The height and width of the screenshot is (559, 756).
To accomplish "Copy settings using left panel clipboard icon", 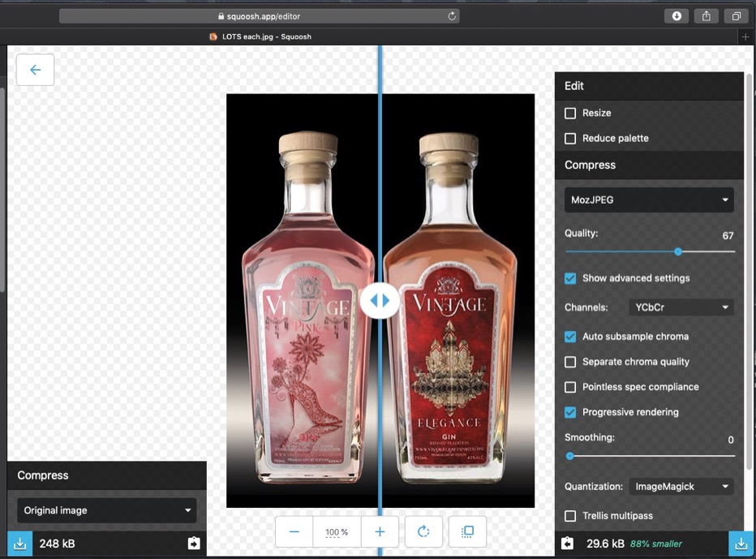I will click(193, 544).
